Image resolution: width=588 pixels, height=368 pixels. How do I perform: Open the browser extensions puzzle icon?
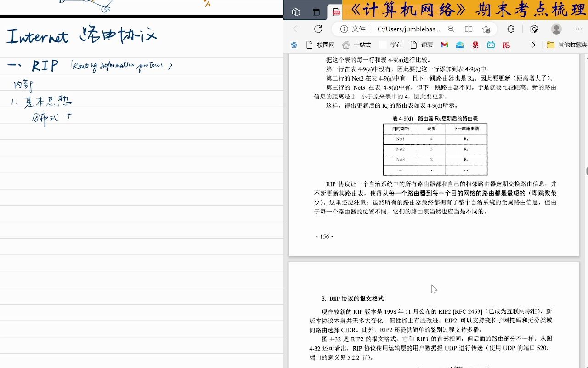[x=511, y=29]
